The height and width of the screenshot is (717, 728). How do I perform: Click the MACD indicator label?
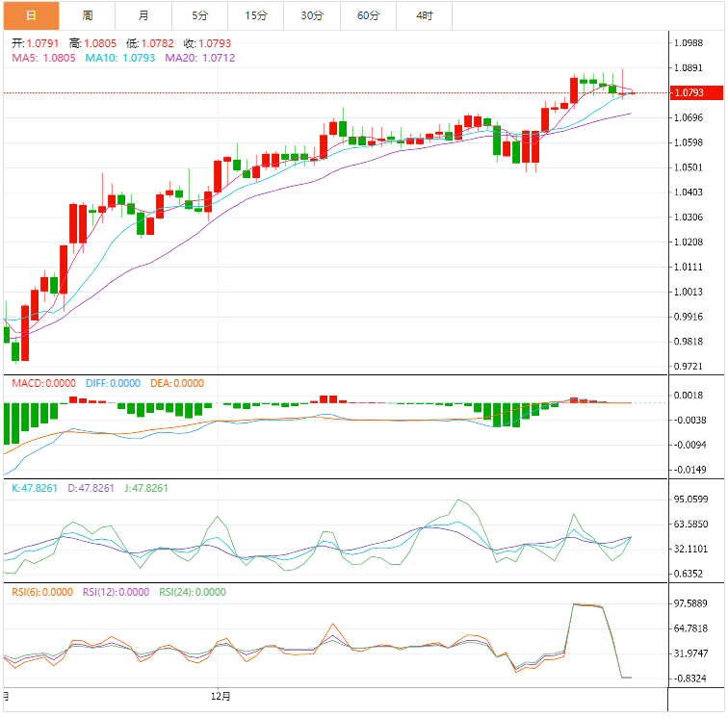point(43,383)
